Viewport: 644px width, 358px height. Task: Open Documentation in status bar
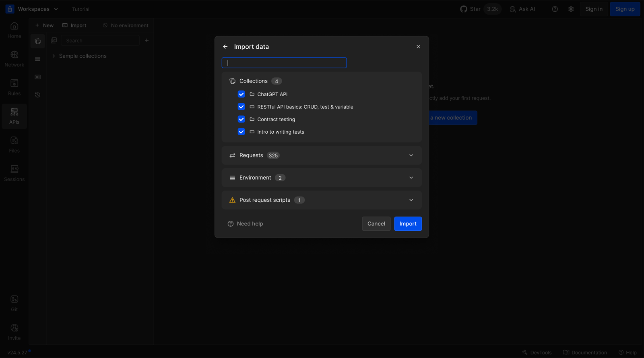(585, 352)
